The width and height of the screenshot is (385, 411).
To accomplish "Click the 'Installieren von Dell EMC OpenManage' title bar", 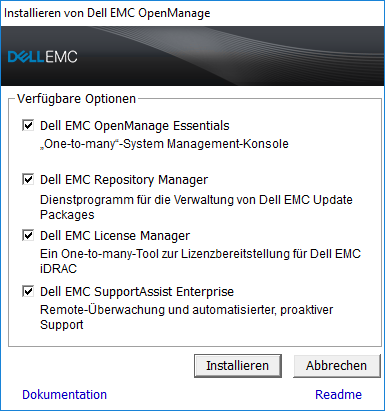I will (107, 13).
